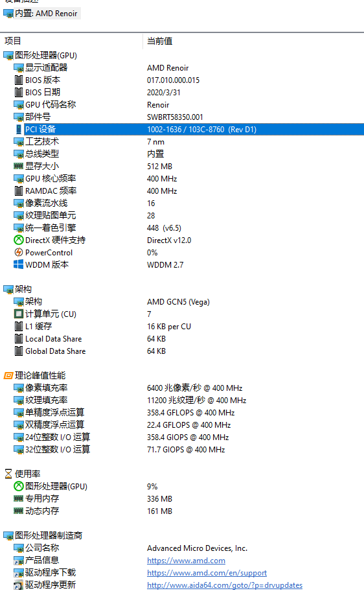
Task: Click the 理论峰值性能 orange section icon
Action: [8, 375]
